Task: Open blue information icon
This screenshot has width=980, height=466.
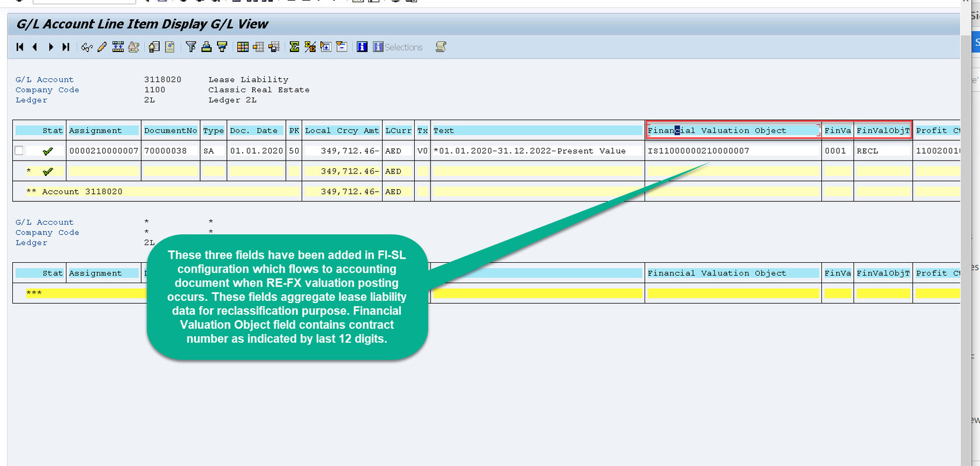Action: pos(362,47)
